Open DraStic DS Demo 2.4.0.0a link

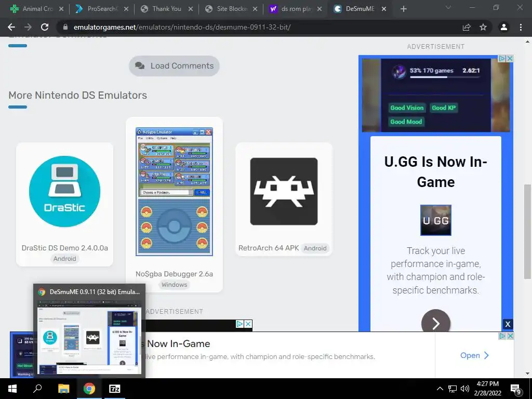(64, 248)
